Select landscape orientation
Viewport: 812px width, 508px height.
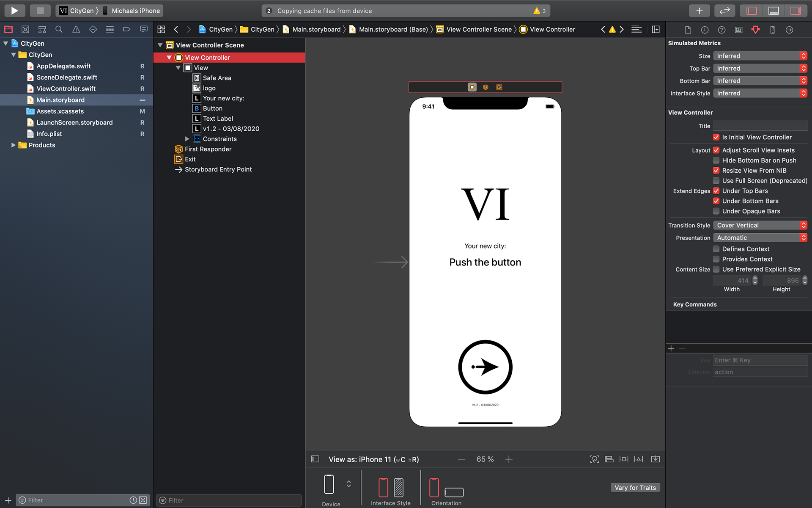pos(454,492)
